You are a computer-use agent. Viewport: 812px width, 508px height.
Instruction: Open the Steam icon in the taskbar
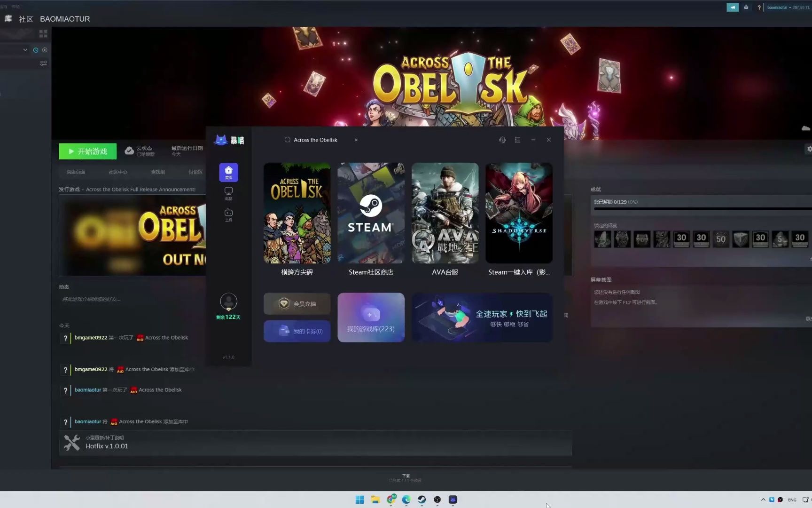point(422,500)
